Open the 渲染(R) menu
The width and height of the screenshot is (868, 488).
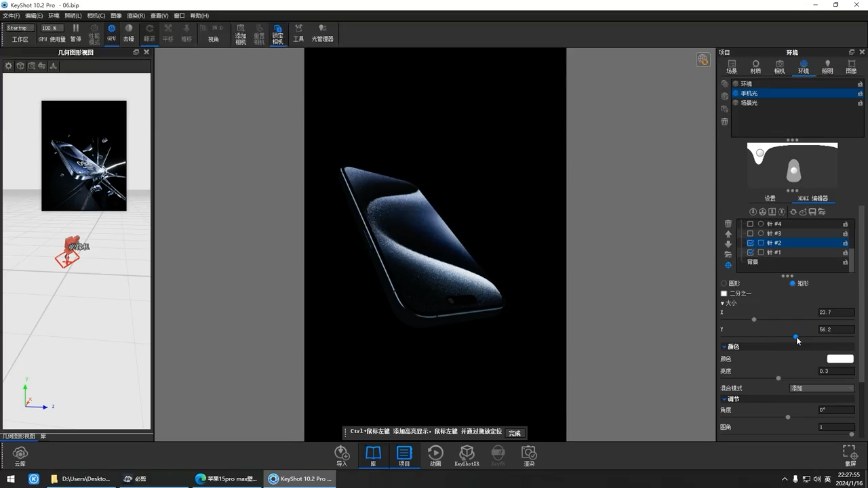[136, 16]
